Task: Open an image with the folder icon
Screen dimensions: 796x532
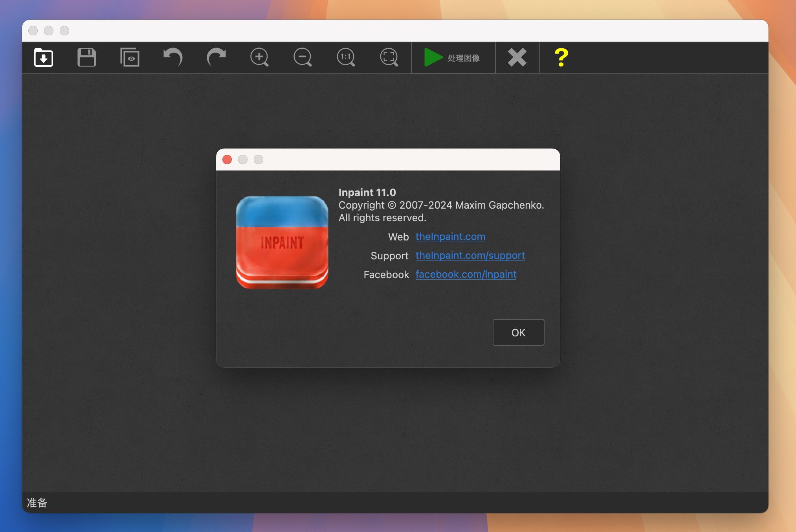Action: click(x=43, y=58)
